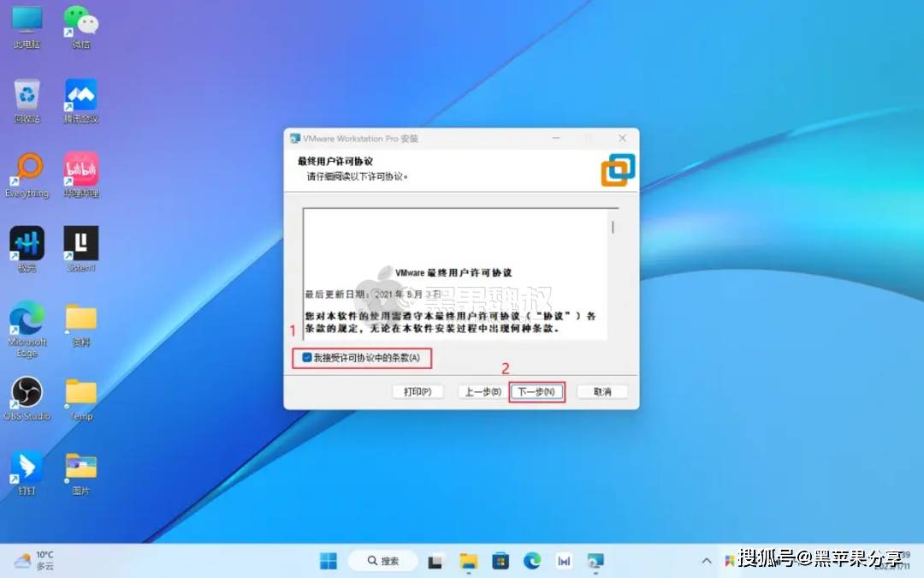Click the VMware 最终用户许可协议 heading text

point(453,272)
